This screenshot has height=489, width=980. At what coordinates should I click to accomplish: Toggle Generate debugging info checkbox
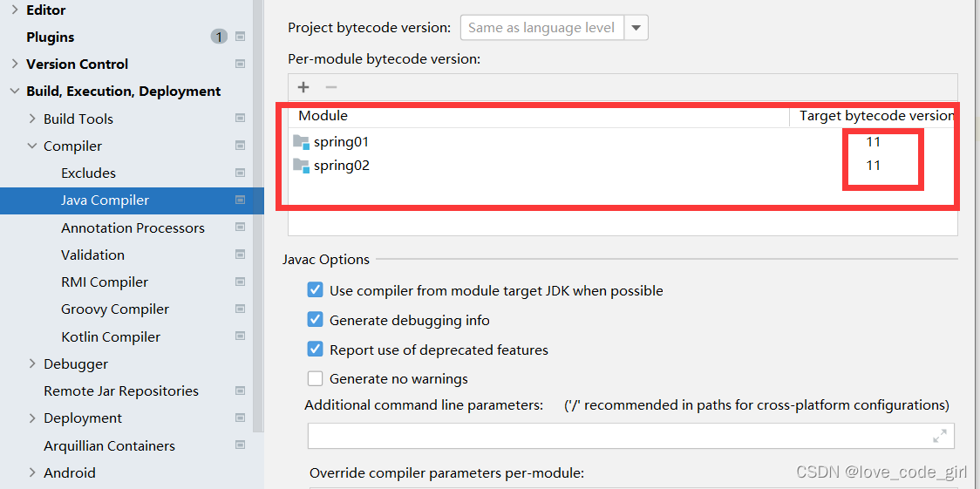pyautogui.click(x=316, y=320)
